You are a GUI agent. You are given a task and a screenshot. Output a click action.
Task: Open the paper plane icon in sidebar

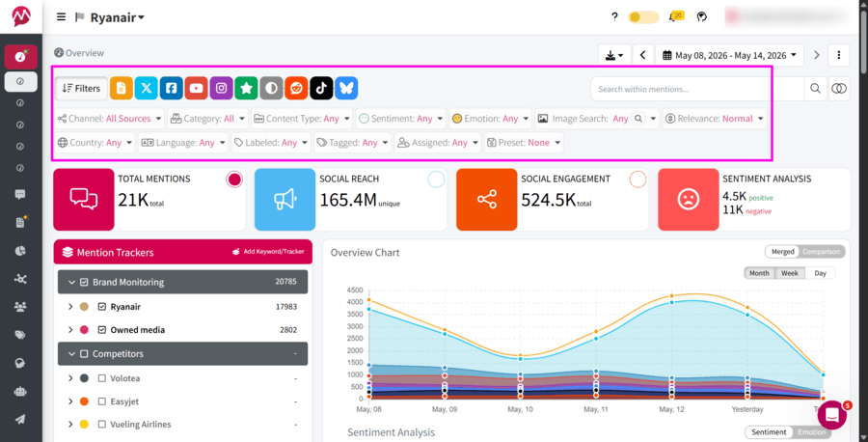coord(20,419)
